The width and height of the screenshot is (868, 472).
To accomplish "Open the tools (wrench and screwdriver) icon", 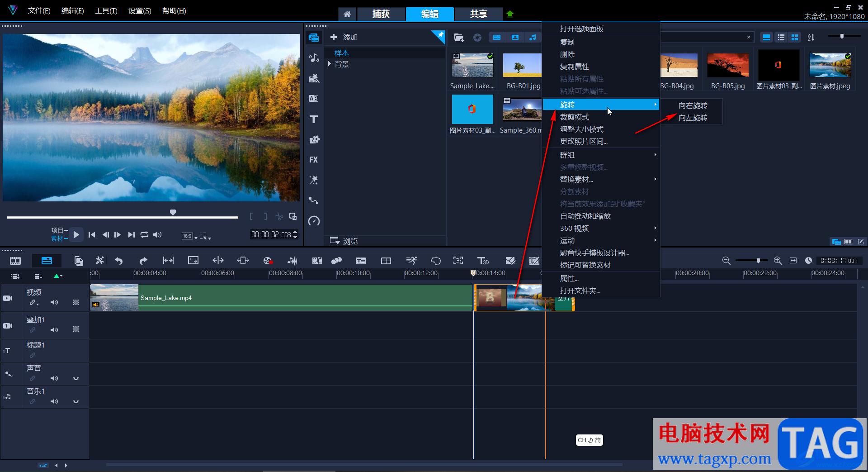I will click(x=100, y=261).
